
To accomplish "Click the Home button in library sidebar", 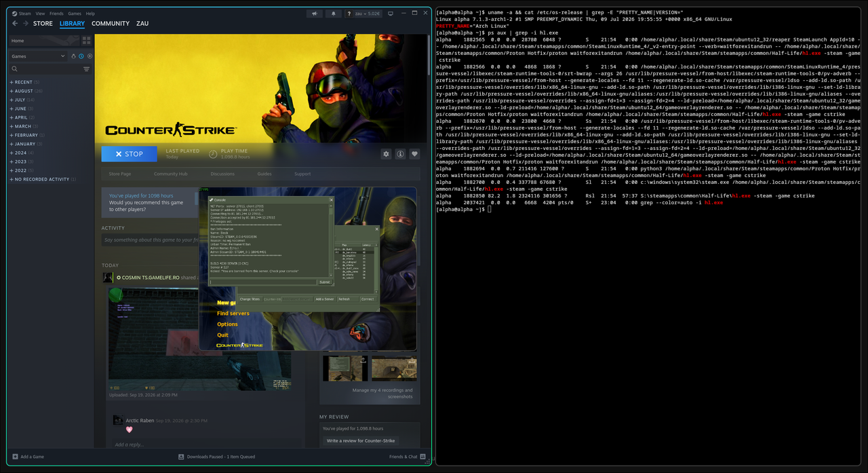I will click(44, 41).
